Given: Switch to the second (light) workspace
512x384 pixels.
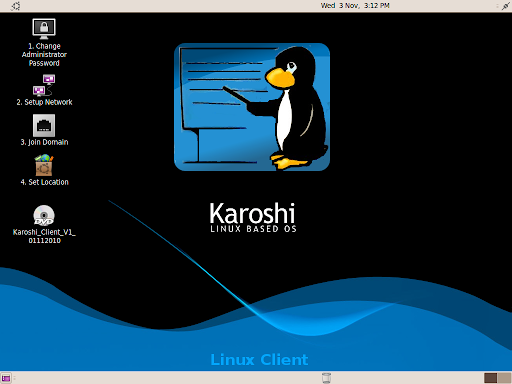Looking at the screenshot, I should 504,378.
